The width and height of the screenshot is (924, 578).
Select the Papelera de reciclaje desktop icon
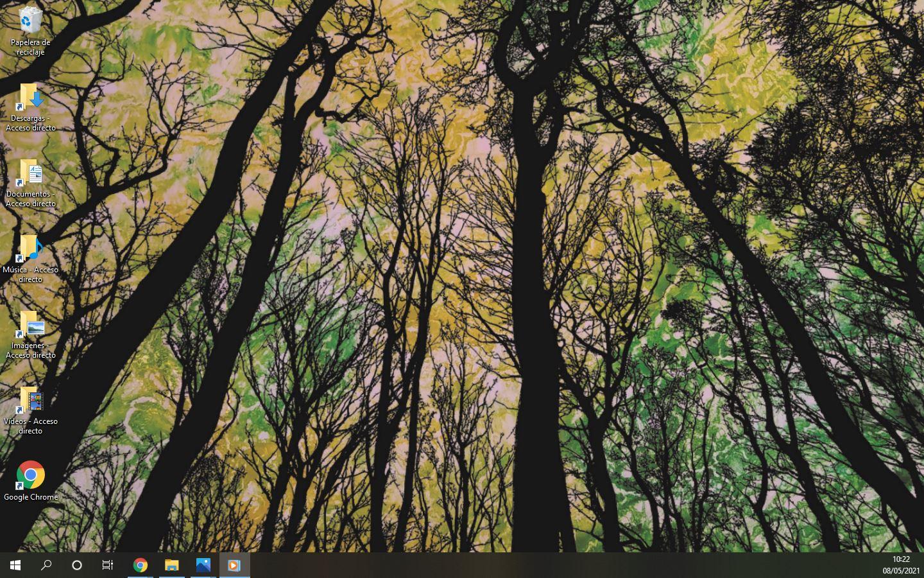click(30, 31)
